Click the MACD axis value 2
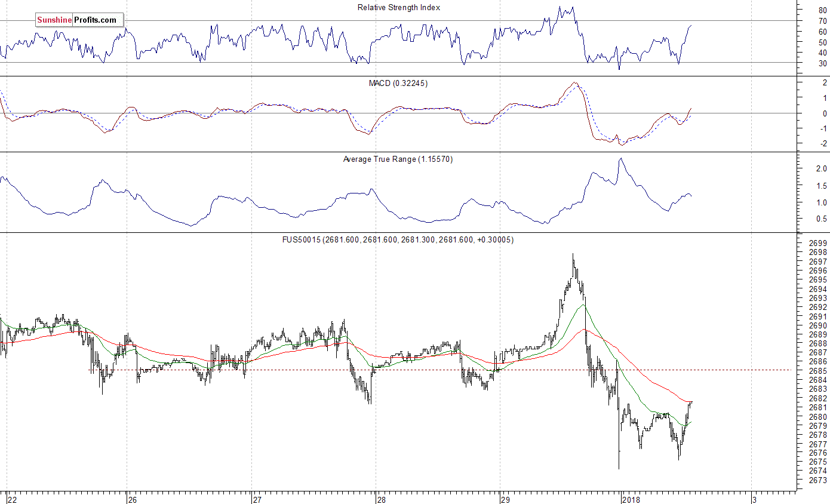 point(825,82)
